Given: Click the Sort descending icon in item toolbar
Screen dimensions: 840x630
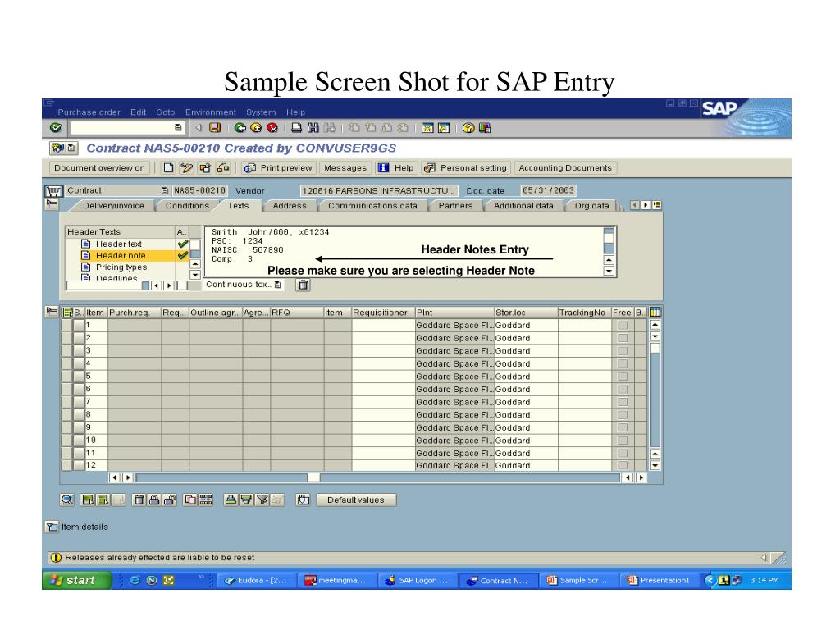Looking at the screenshot, I should (x=246, y=500).
